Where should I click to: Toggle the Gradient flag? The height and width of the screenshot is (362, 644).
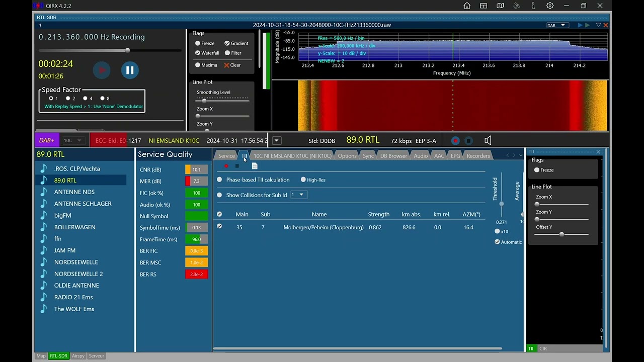(x=227, y=43)
